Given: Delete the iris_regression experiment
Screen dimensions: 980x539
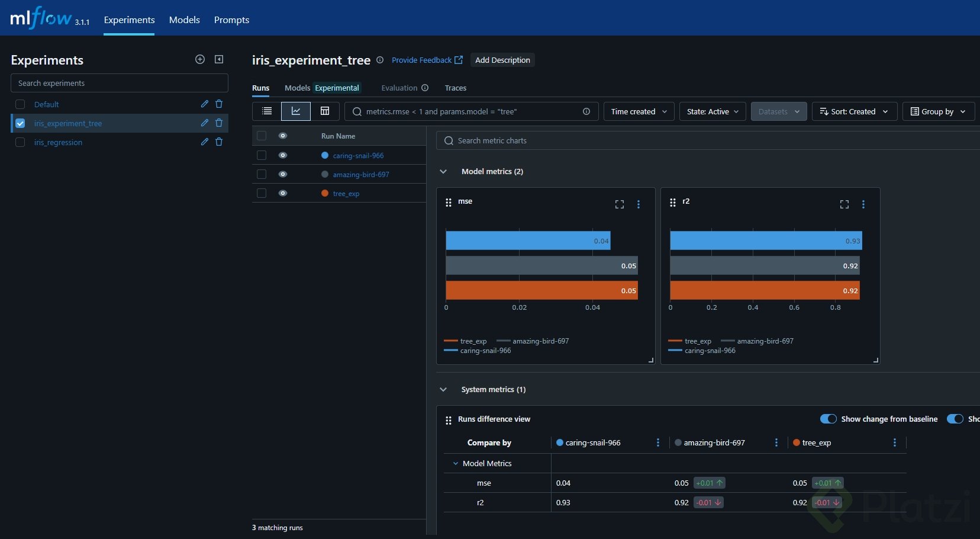Looking at the screenshot, I should 219,142.
